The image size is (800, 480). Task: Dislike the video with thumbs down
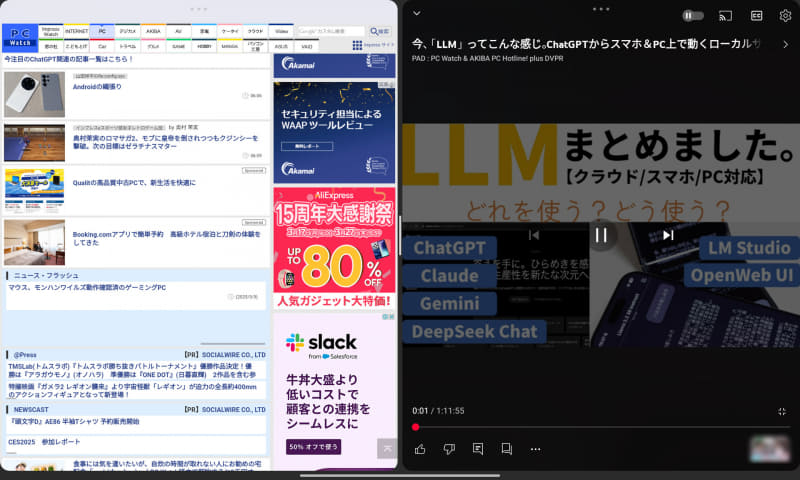point(449,449)
